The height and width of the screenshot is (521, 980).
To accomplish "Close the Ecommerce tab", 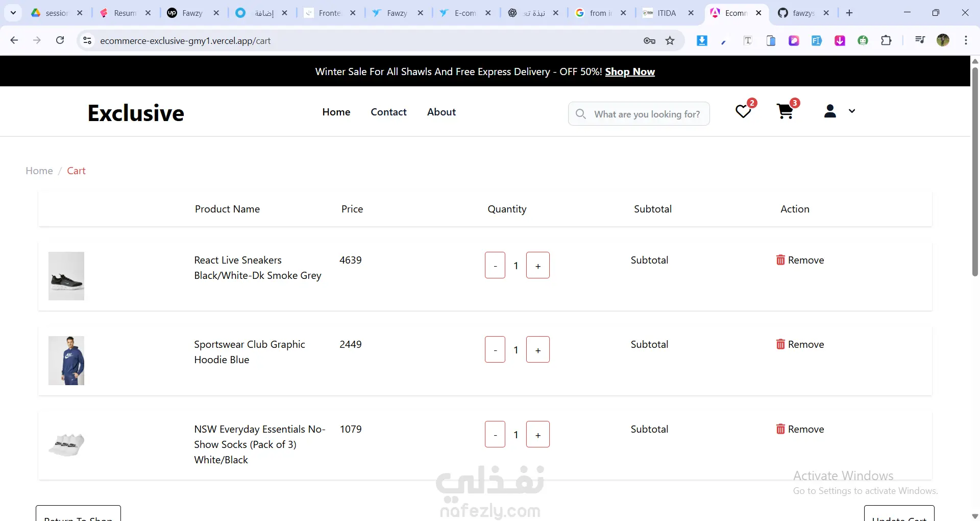I will (x=759, y=13).
